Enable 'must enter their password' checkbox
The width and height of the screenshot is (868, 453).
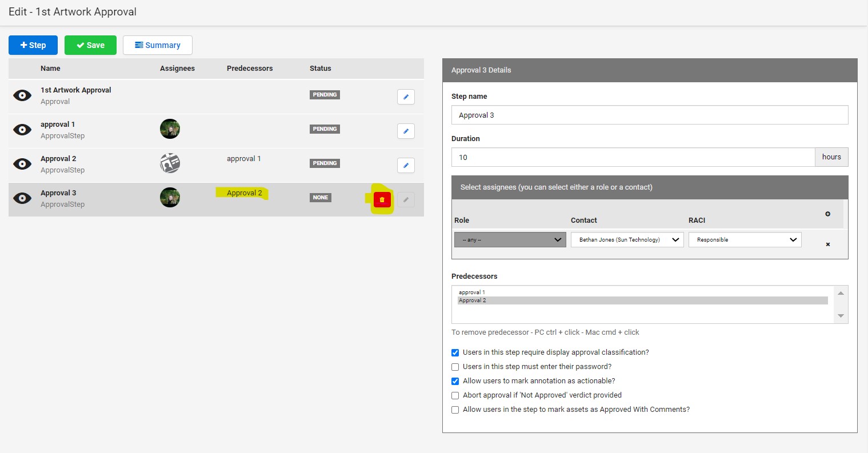click(455, 367)
